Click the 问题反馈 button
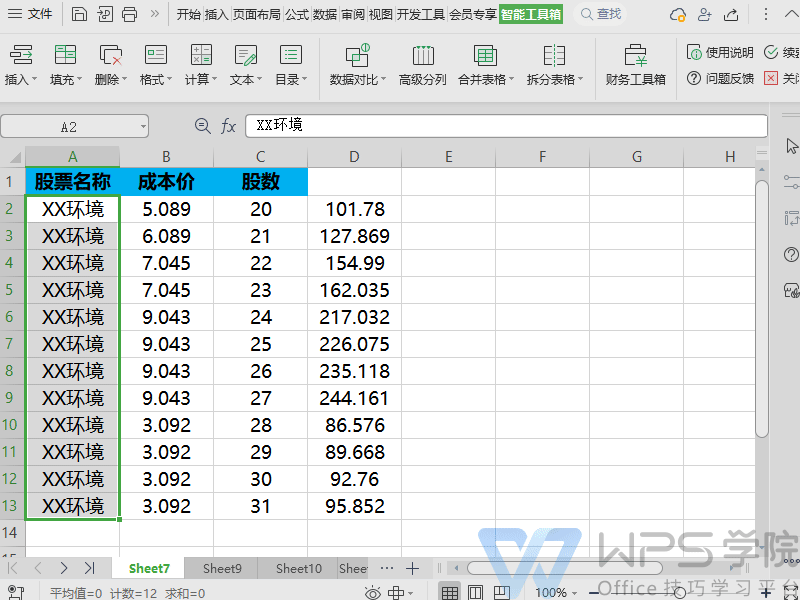800x600 pixels. 720,78
